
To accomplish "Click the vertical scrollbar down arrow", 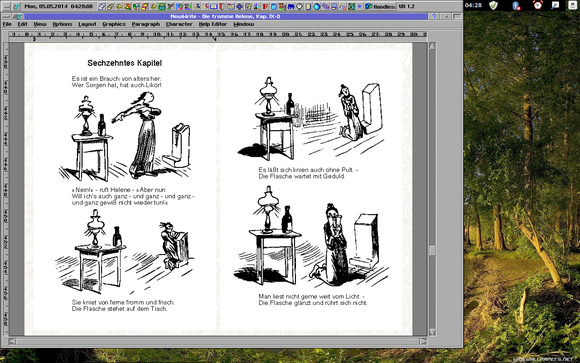I will point(432,332).
